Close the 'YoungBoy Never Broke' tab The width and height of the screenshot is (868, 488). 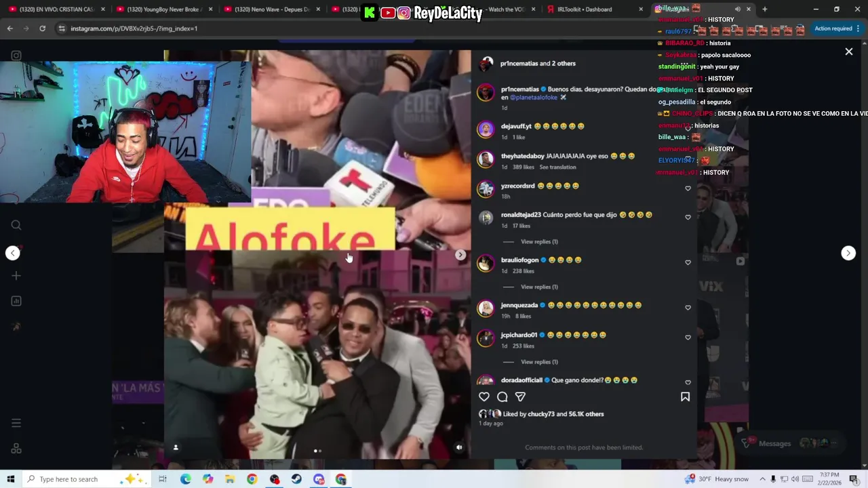click(x=209, y=9)
